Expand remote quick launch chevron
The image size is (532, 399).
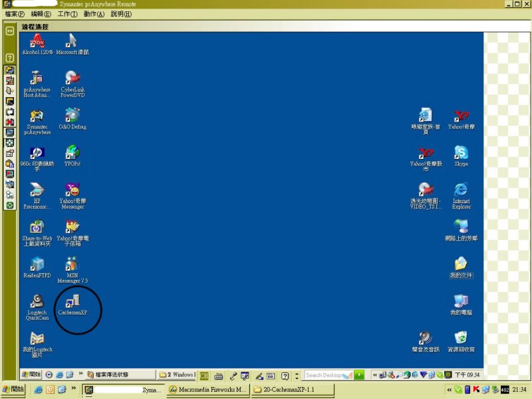(x=80, y=374)
